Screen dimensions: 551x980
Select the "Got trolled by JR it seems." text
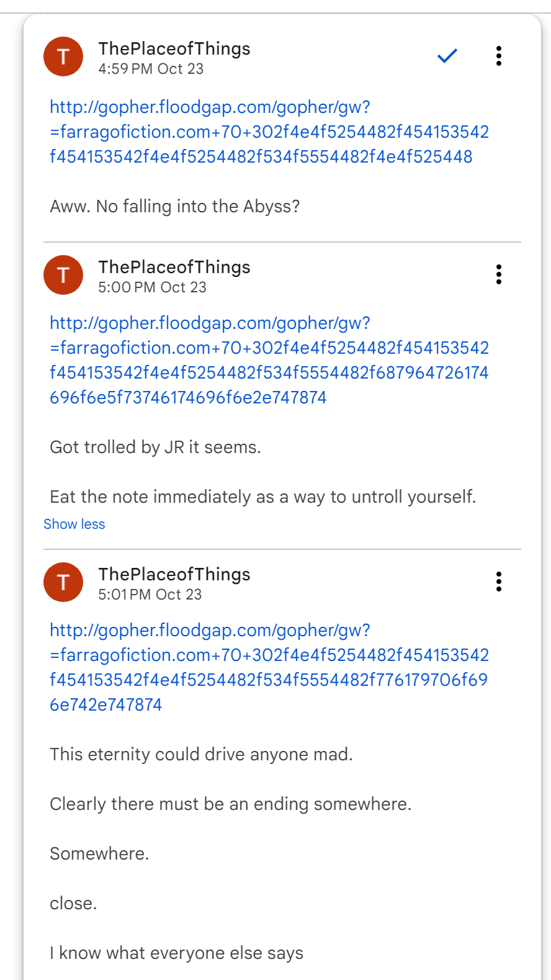(x=155, y=447)
